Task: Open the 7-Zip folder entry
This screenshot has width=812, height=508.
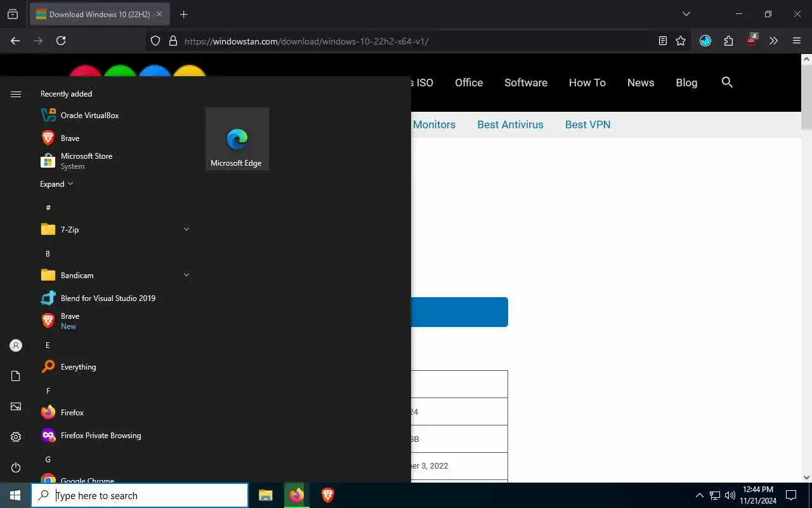Action: [x=115, y=230]
